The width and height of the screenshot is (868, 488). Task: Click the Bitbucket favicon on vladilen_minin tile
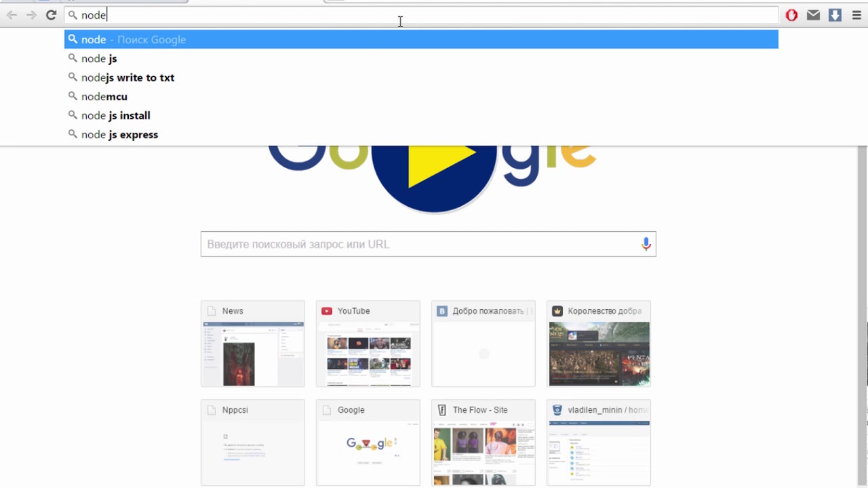557,410
